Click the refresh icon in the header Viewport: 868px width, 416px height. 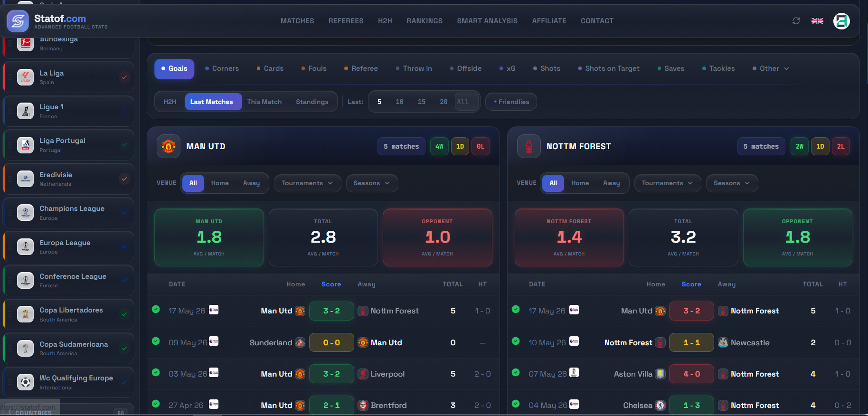796,21
